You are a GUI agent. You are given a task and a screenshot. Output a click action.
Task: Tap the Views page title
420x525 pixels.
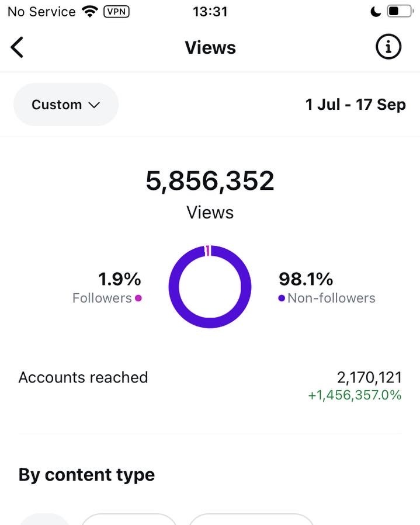210,47
